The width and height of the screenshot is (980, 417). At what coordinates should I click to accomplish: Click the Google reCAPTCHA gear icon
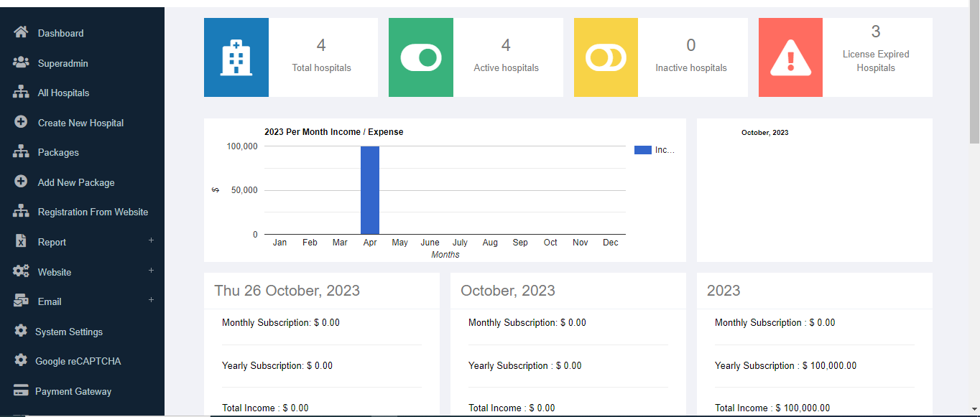21,360
